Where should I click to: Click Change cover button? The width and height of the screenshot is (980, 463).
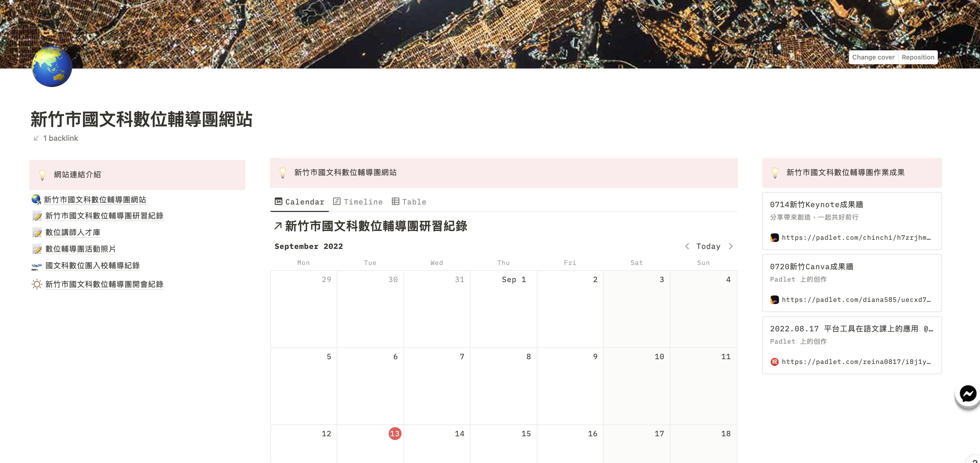[873, 57]
